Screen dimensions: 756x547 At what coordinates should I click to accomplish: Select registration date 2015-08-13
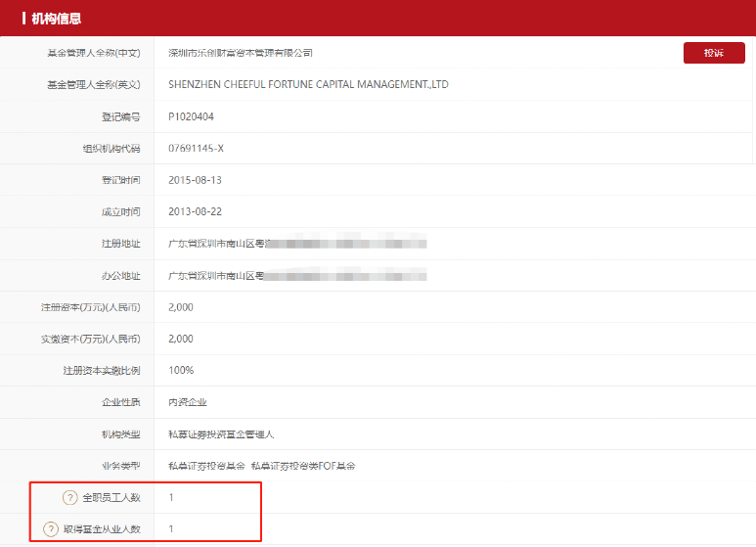pyautogui.click(x=195, y=180)
